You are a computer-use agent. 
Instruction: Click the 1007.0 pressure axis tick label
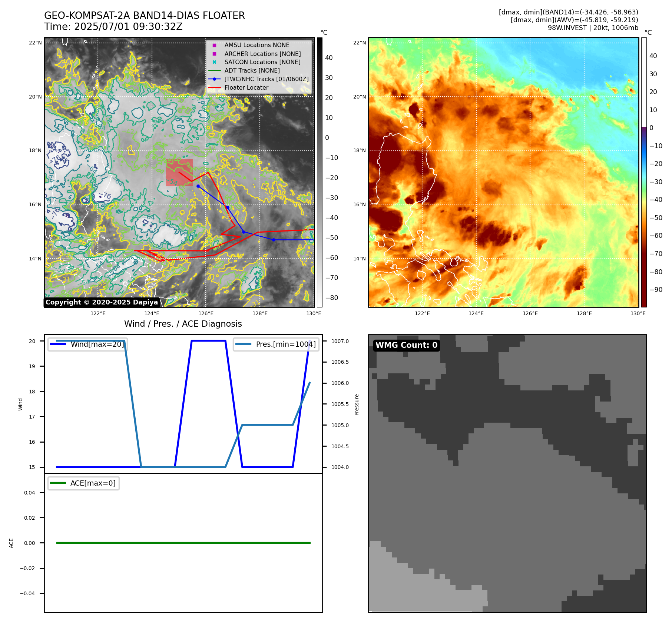pos(340,342)
